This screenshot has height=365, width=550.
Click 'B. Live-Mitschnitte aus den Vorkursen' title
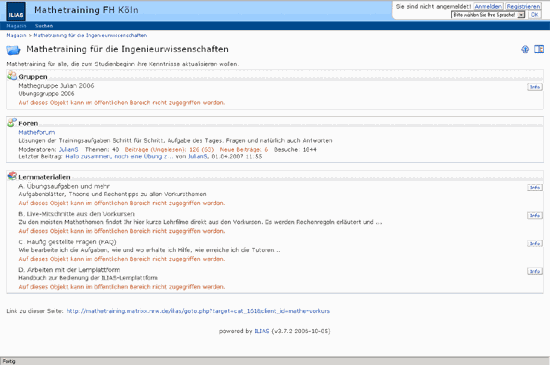76,214
